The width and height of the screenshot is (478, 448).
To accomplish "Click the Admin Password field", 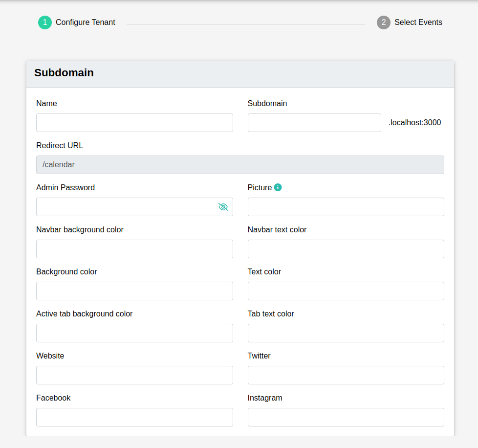I will coord(122,207).
